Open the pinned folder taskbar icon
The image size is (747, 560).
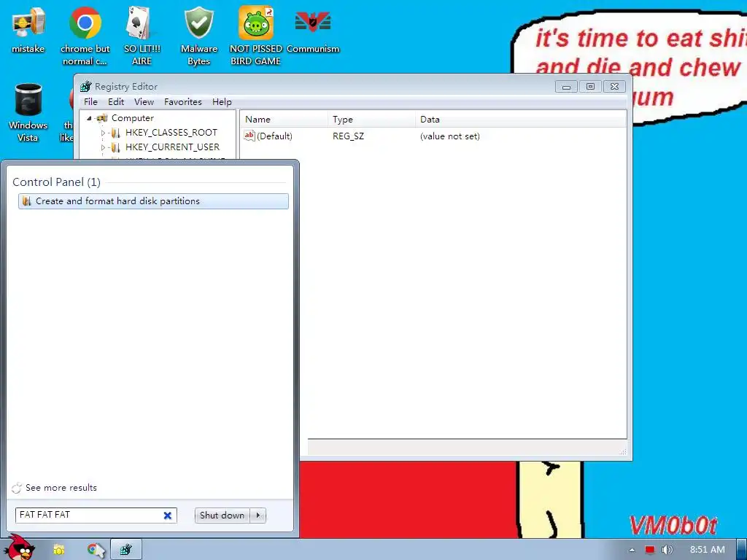click(x=58, y=550)
